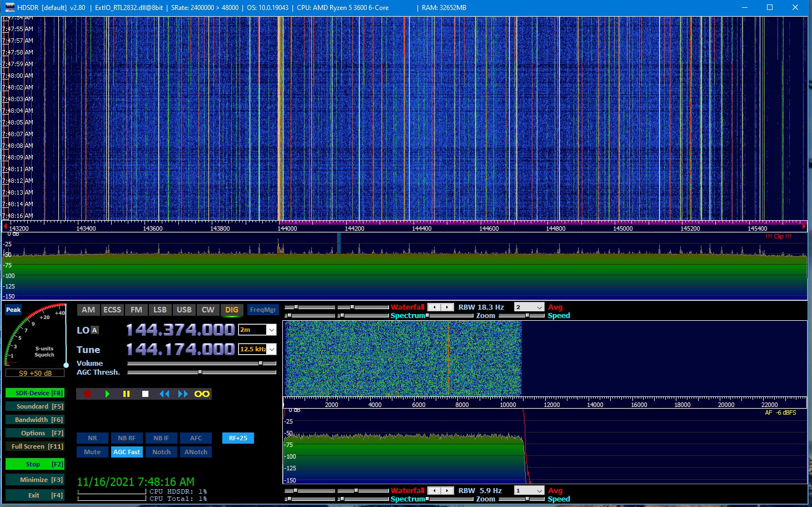Viewport: 812px width, 507px height.
Task: Switch to USB demodulation mode
Action: tap(184, 310)
